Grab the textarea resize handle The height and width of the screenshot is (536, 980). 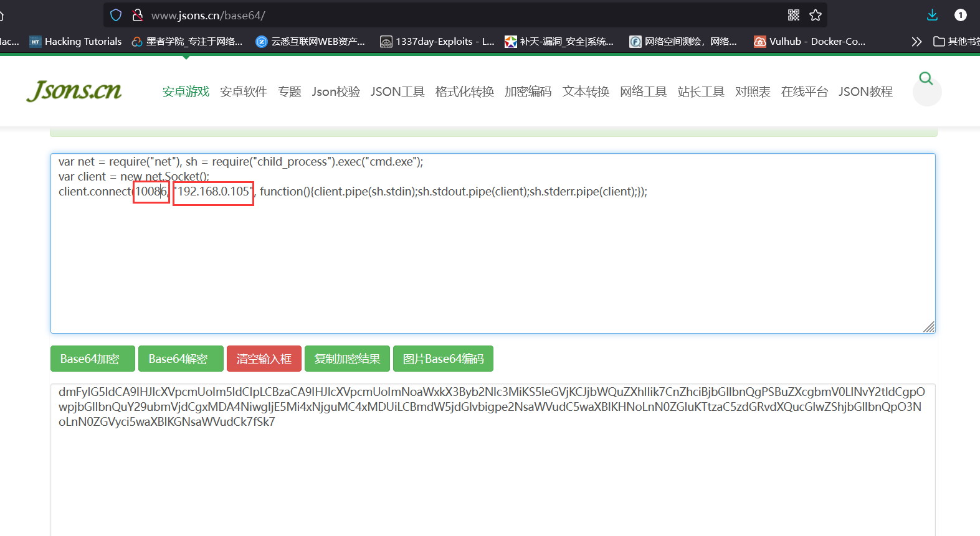pyautogui.click(x=929, y=327)
